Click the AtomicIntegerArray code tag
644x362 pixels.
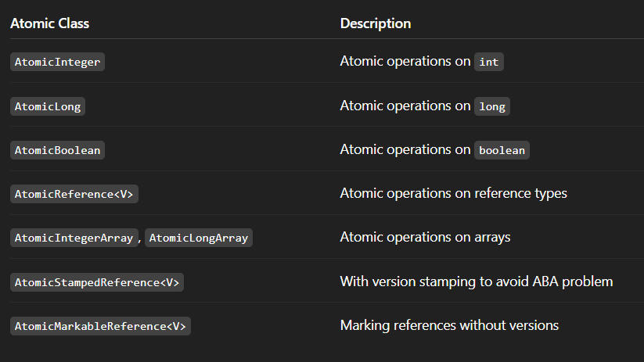[74, 238]
